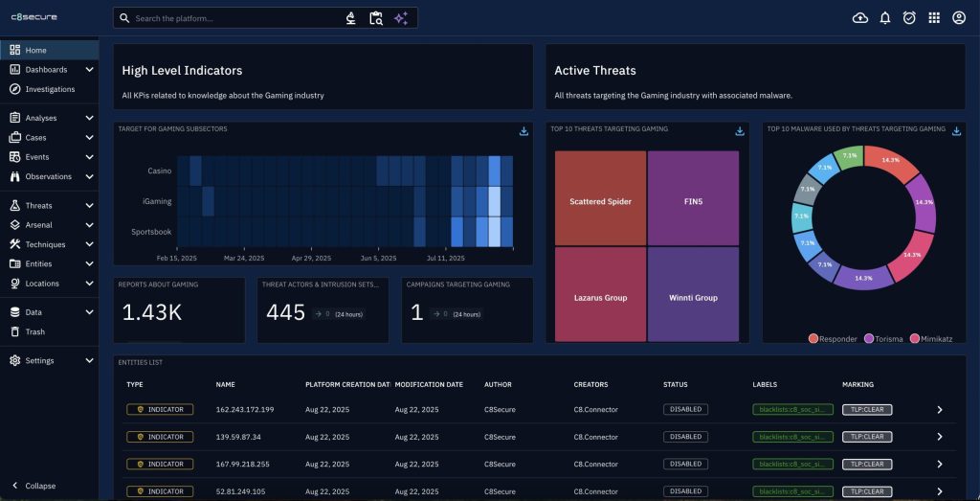980x501 pixels.
Task: Download the Top 10 Threats Targeting Gaming chart
Action: point(740,131)
